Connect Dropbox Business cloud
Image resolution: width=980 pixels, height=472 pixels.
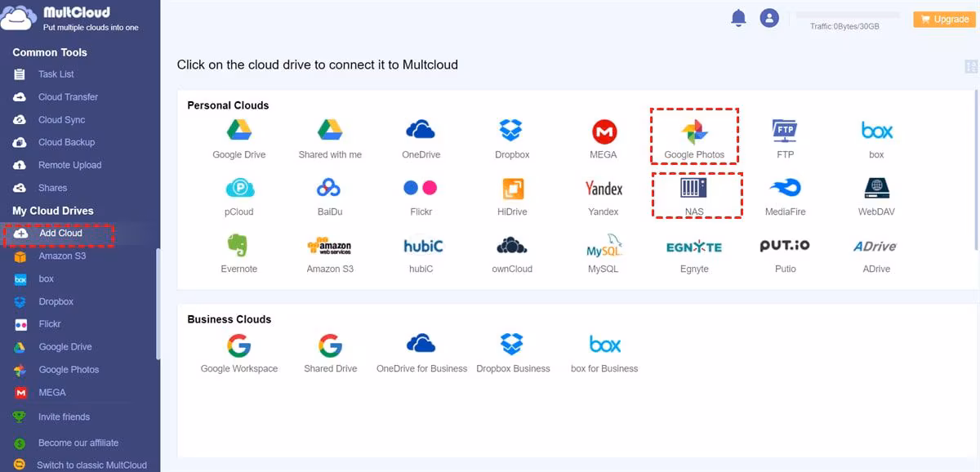(x=511, y=344)
